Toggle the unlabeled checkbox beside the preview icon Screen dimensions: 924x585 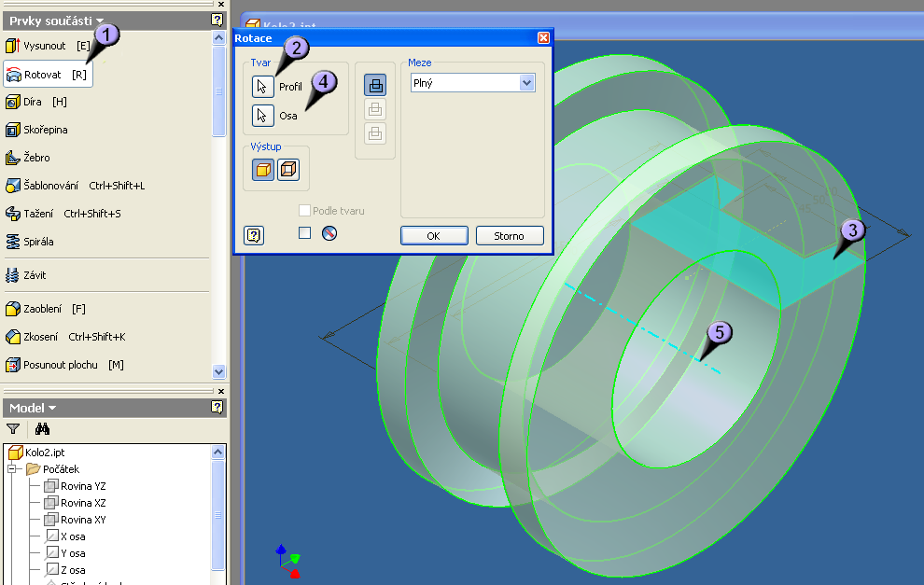304,233
